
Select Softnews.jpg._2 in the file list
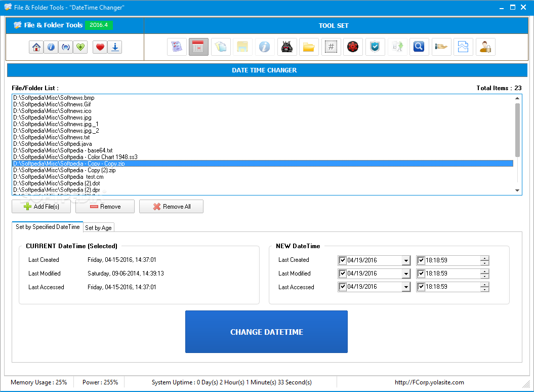tap(263, 131)
